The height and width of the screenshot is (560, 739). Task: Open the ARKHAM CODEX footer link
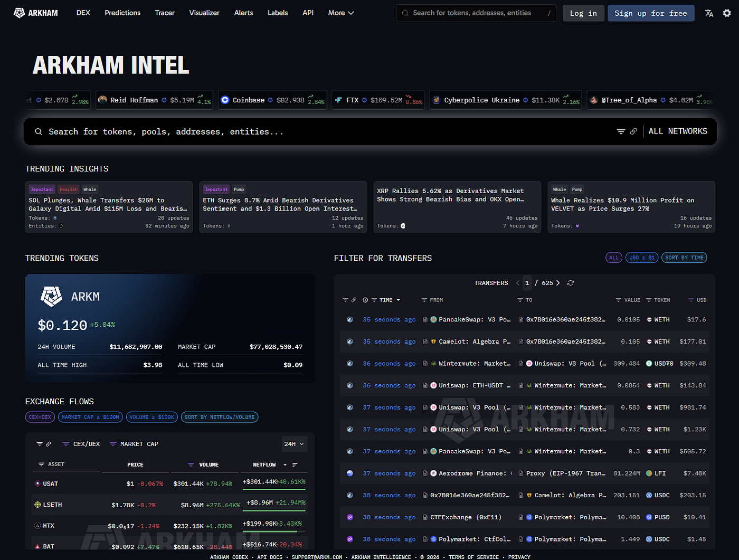[x=229, y=557]
